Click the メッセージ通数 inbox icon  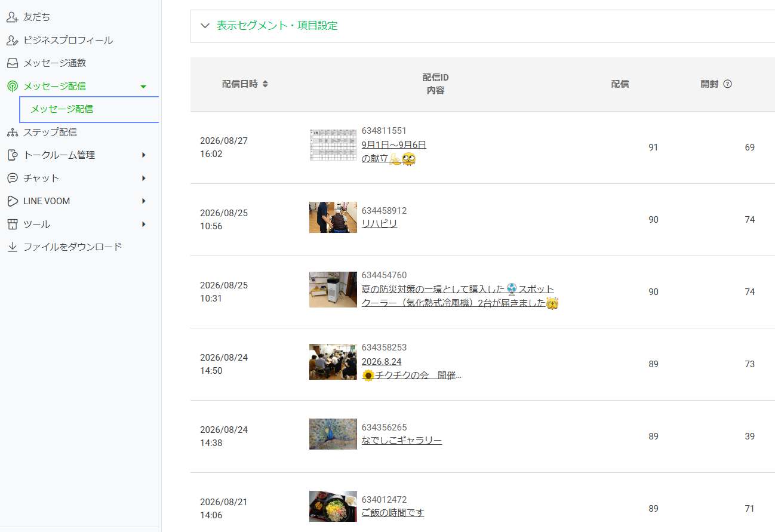click(x=12, y=63)
